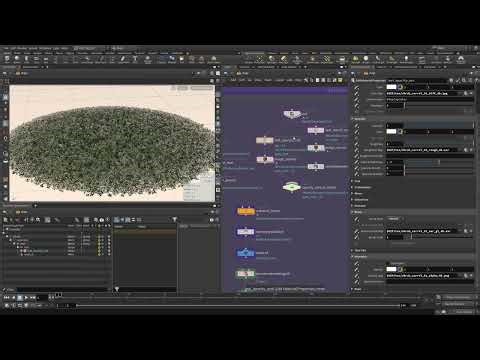Click the filter text field below the tree

click(x=62, y=289)
